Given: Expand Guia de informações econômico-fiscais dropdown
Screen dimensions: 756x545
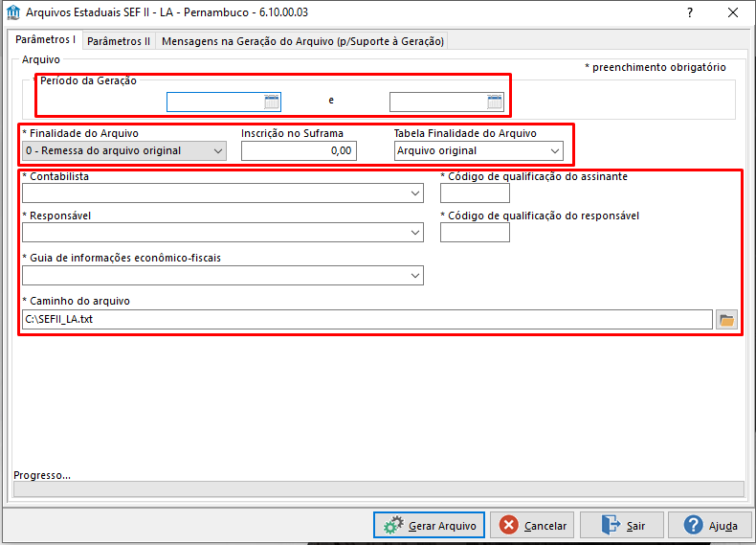Looking at the screenshot, I should [x=223, y=276].
